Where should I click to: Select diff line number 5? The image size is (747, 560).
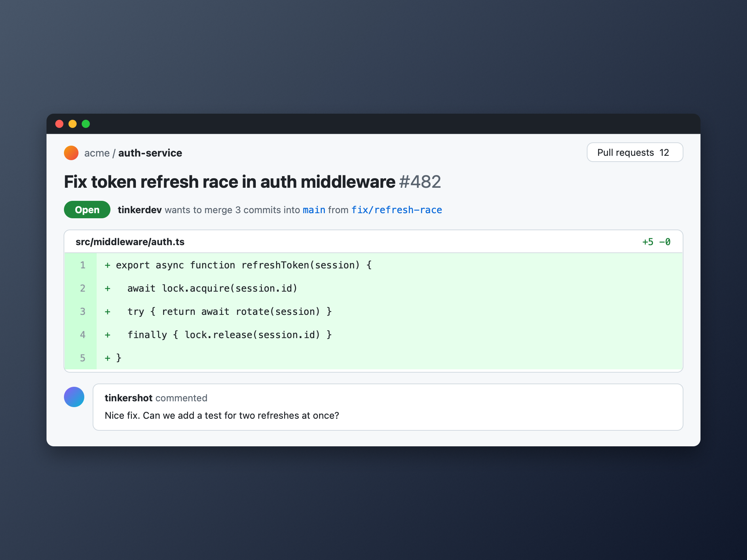[x=82, y=358]
